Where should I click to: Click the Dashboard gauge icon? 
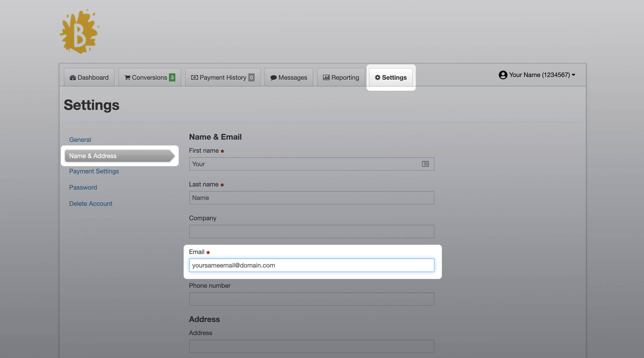click(73, 78)
